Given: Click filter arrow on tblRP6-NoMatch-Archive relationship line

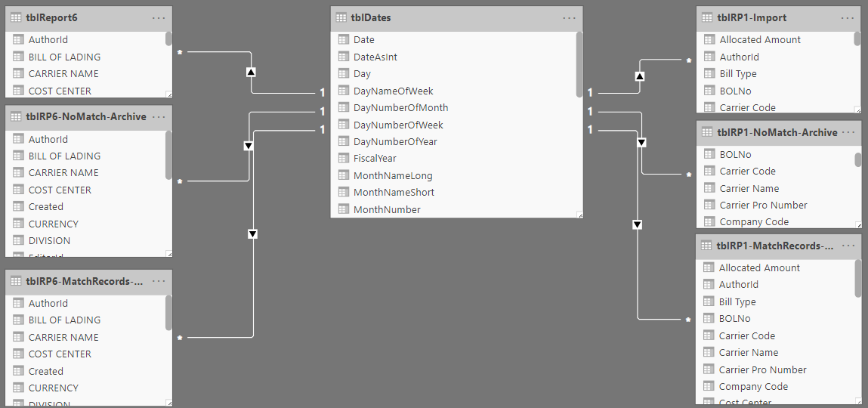Looking at the screenshot, I should coord(249,146).
